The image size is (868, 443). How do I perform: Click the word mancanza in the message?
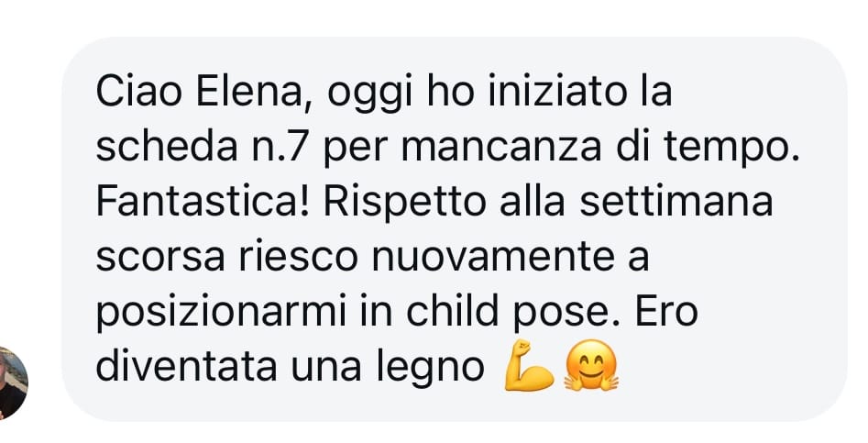[x=501, y=149]
